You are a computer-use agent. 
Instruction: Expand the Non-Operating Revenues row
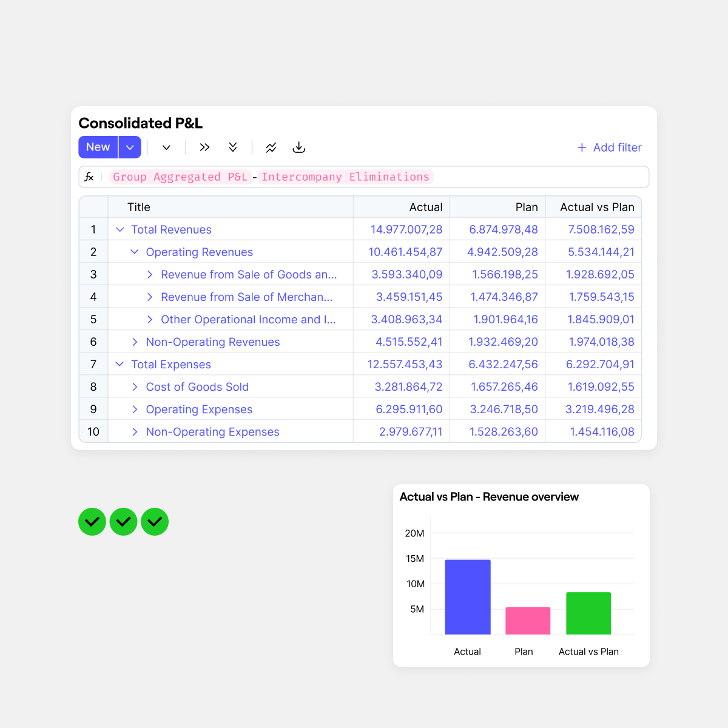(135, 342)
